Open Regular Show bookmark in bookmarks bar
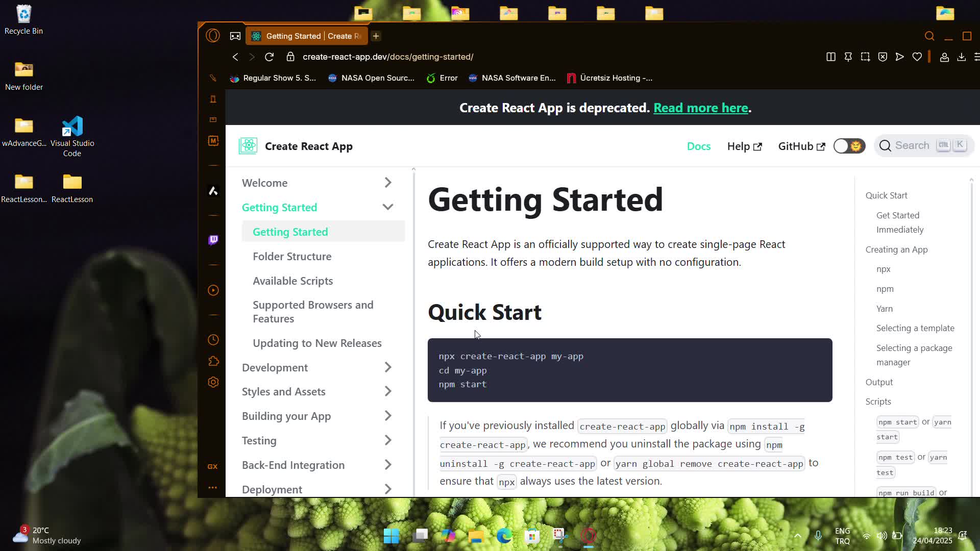Viewport: 980px width, 551px height. pos(273,78)
